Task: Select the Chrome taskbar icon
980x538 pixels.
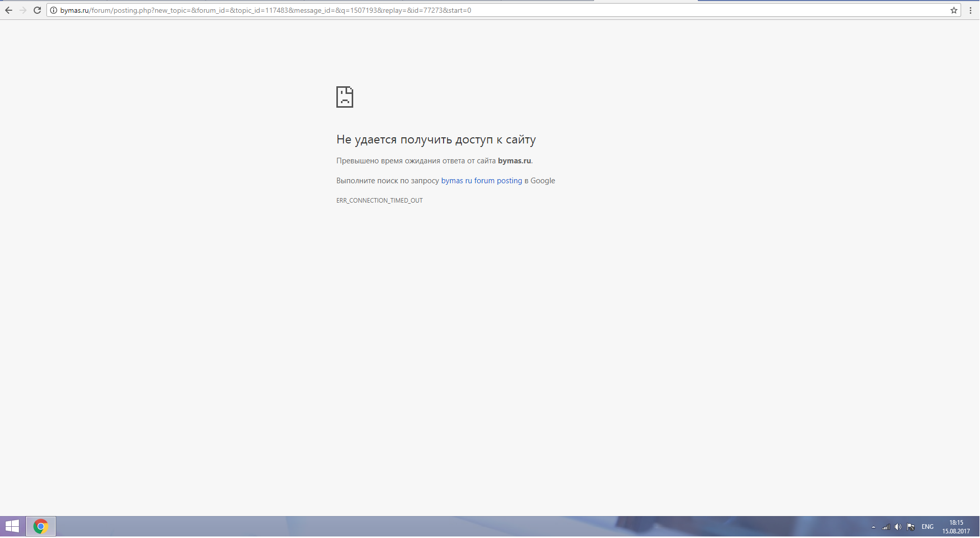Action: coord(41,526)
